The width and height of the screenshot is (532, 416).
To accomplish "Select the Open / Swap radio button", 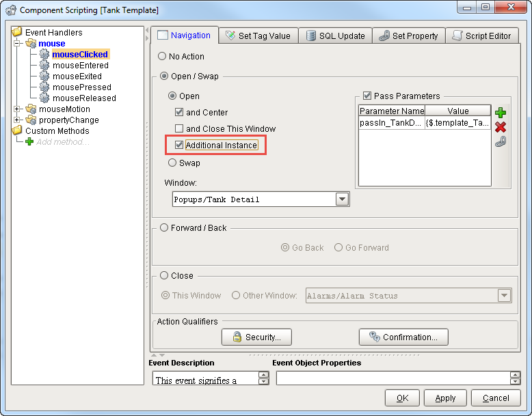I will [164, 76].
